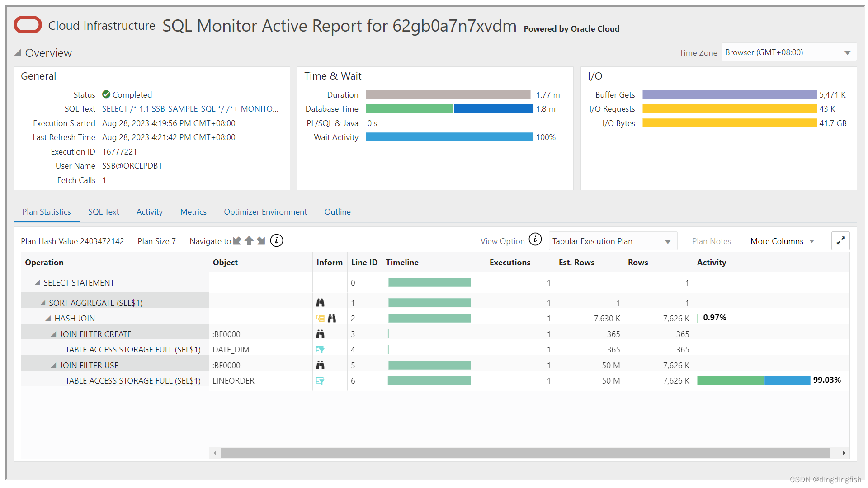Click yellow icon on HASH JOIN row
The image size is (868, 488).
tap(320, 319)
